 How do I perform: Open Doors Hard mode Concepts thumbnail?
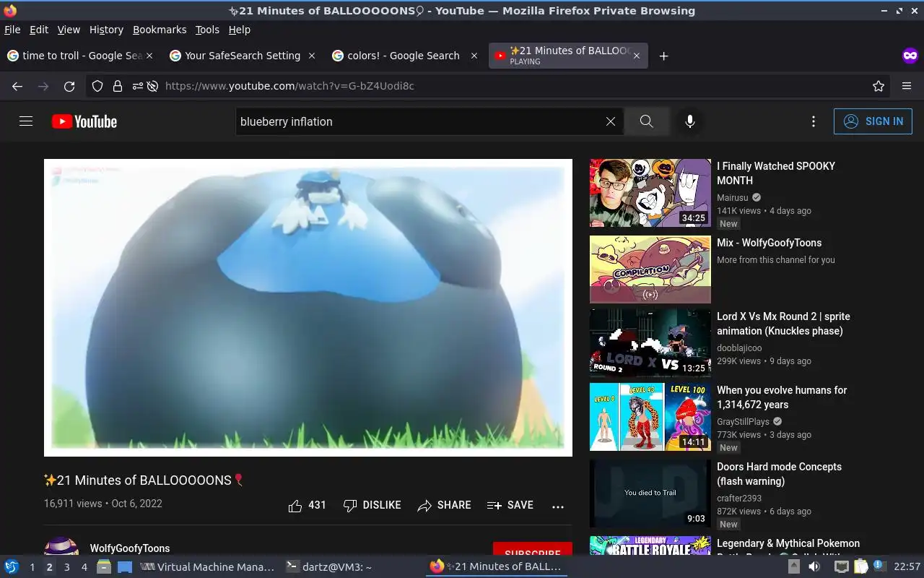(x=650, y=493)
